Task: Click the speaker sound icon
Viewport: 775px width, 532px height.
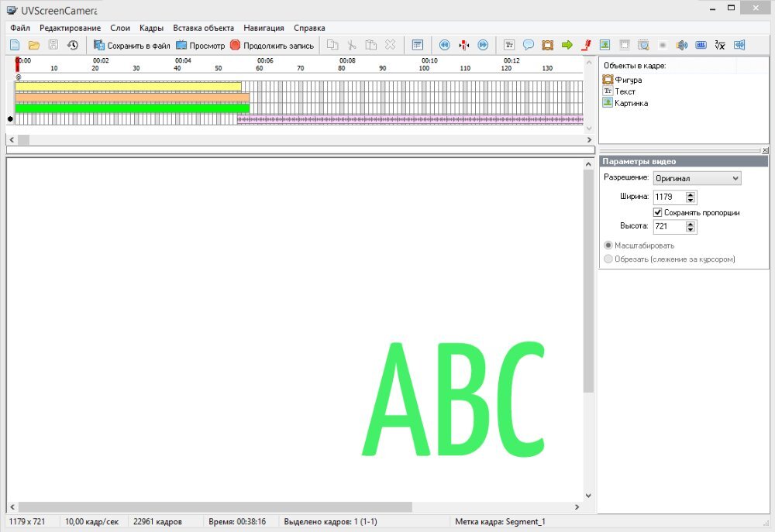Action: [x=681, y=45]
